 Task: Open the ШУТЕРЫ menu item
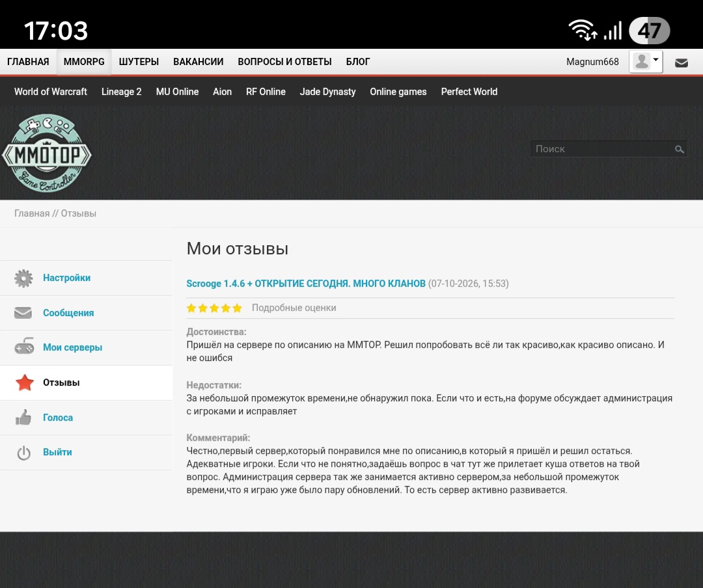[139, 62]
